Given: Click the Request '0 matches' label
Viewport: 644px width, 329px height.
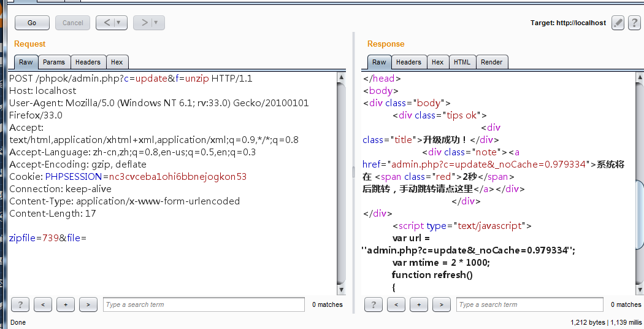Looking at the screenshot, I should (x=328, y=304).
